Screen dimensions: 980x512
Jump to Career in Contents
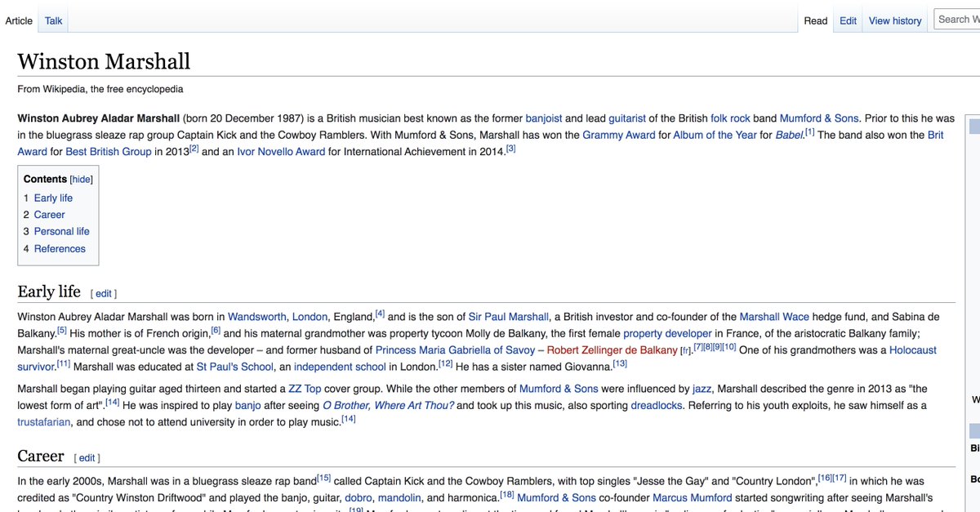[49, 215]
